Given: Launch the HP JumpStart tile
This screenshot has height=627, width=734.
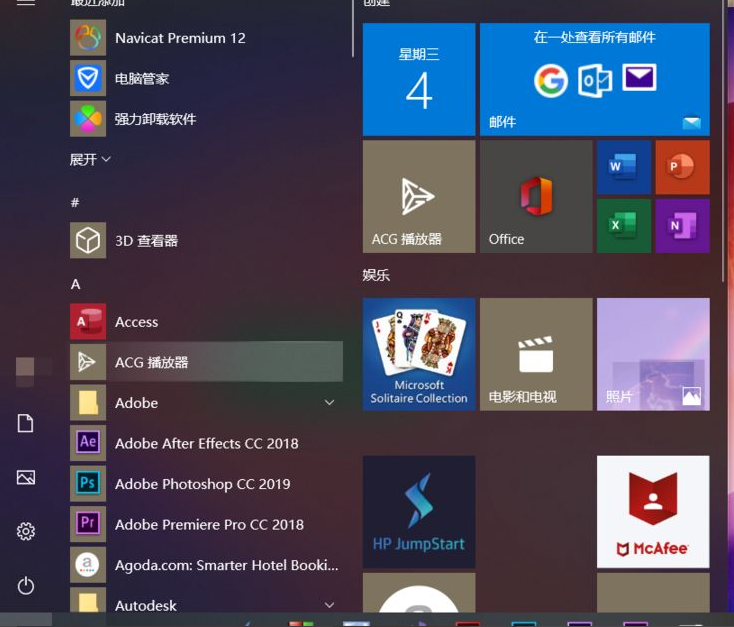Looking at the screenshot, I should click(419, 512).
